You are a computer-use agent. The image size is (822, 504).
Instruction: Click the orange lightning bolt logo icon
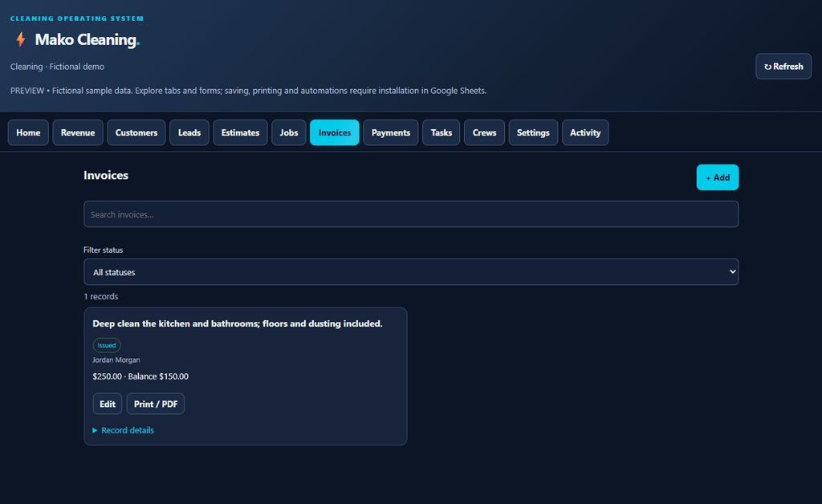(x=20, y=39)
